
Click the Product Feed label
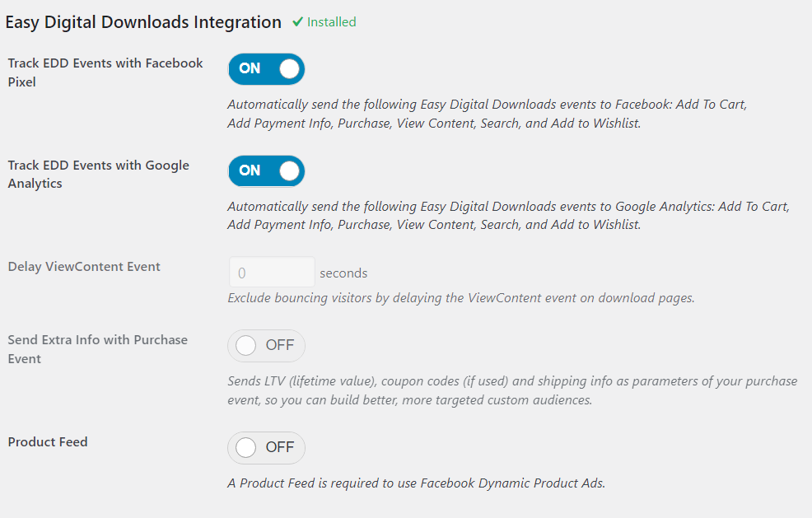click(x=48, y=442)
